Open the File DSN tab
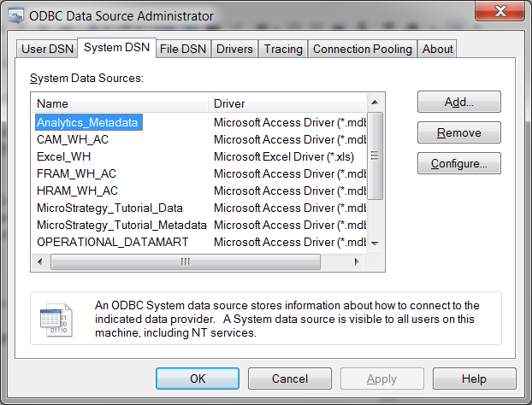 (x=183, y=49)
